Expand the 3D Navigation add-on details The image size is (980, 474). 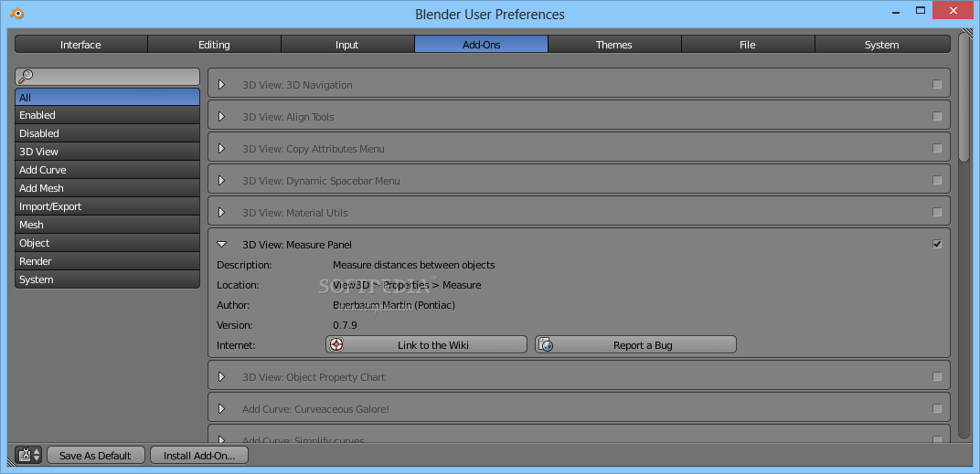pos(221,84)
